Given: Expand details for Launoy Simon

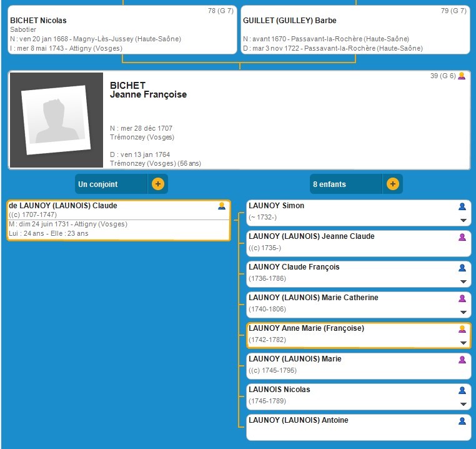Looking at the screenshot, I should pos(463,220).
